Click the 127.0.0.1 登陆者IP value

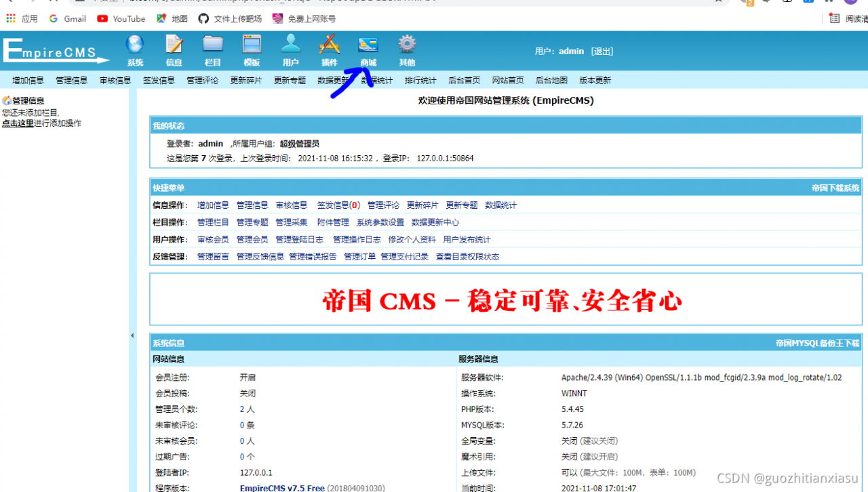[256, 472]
